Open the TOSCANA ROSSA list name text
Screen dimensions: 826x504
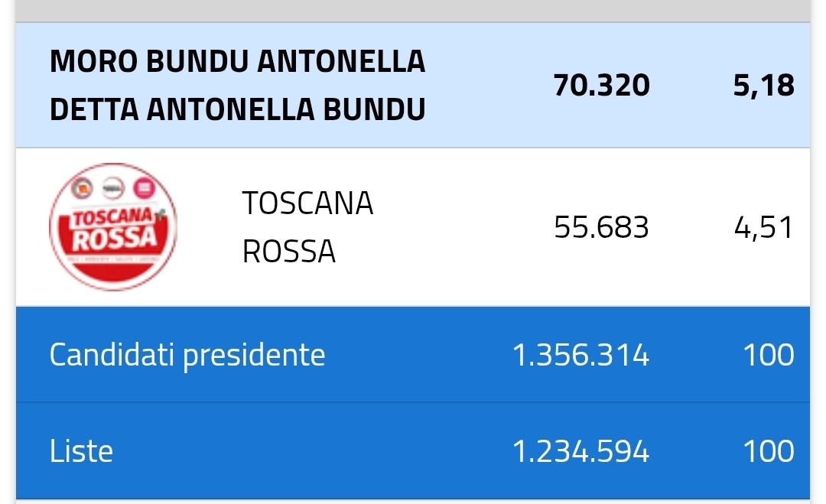307,227
